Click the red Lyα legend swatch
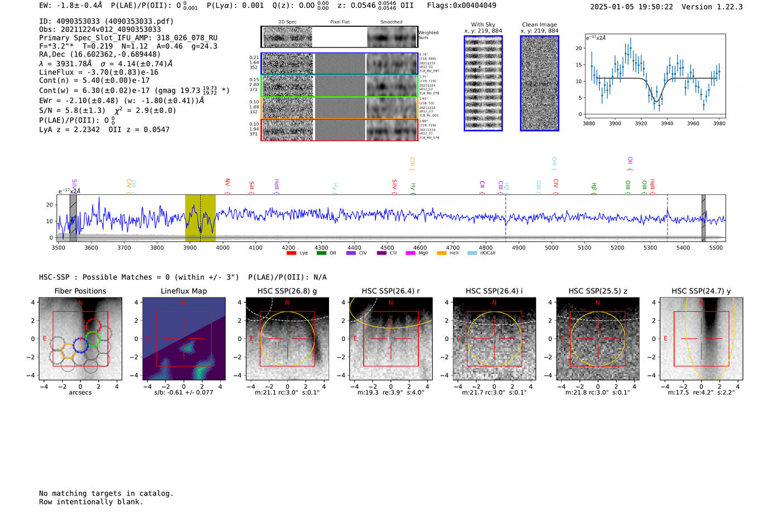 click(x=291, y=253)
